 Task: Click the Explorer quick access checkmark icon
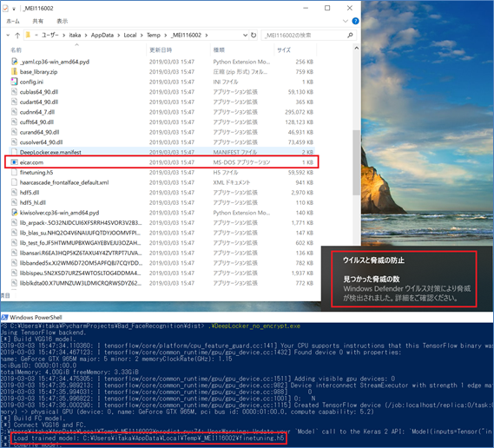[x=5, y=8]
